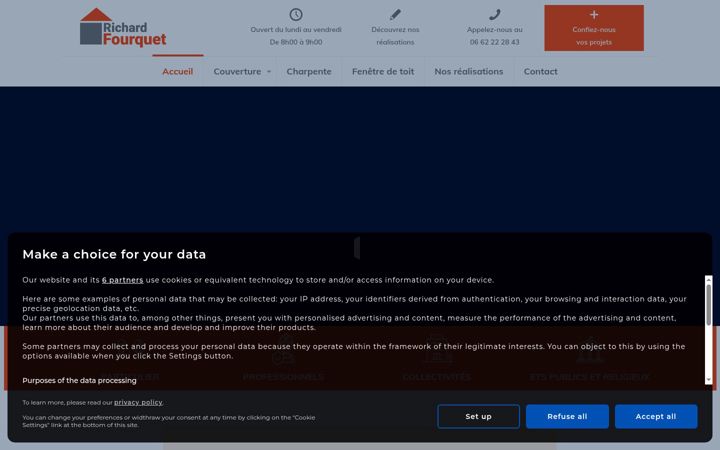This screenshot has width=720, height=450.
Task: Open the 6 partners link
Action: pyautogui.click(x=123, y=280)
